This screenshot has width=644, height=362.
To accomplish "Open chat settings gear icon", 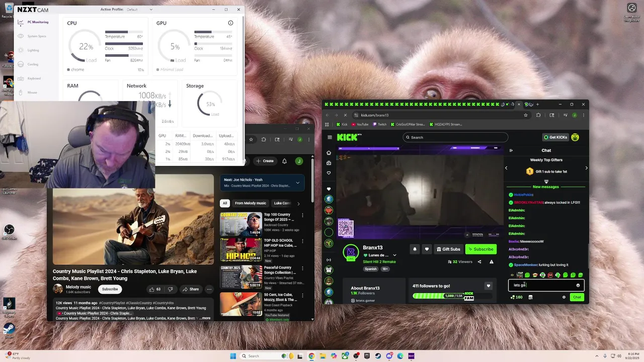I will 564,297.
